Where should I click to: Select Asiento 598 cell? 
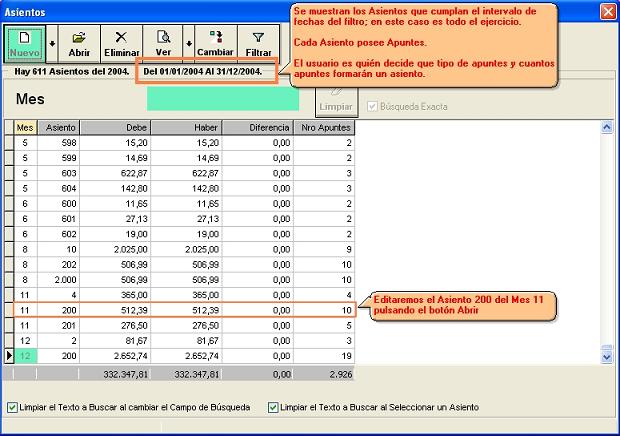coord(59,143)
